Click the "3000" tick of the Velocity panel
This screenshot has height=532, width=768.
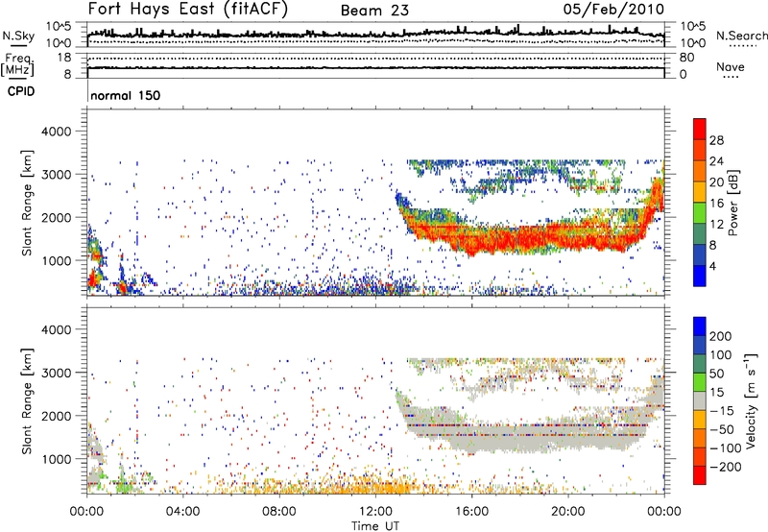(57, 373)
